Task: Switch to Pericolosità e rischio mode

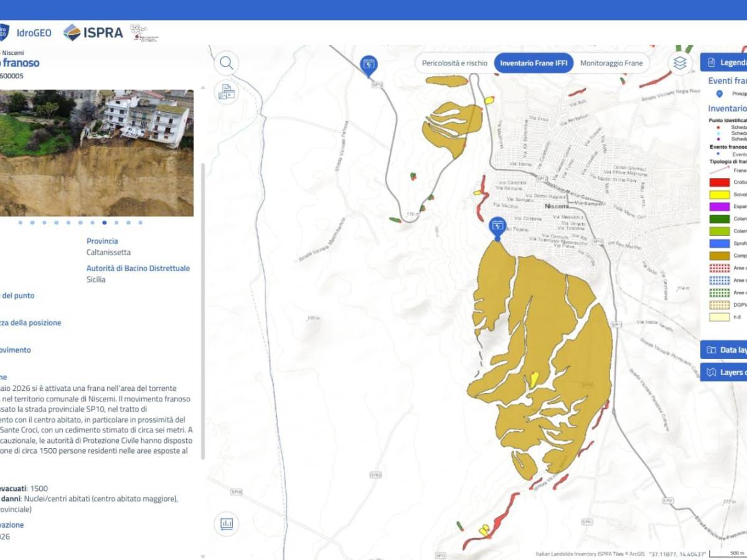Action: pyautogui.click(x=454, y=63)
